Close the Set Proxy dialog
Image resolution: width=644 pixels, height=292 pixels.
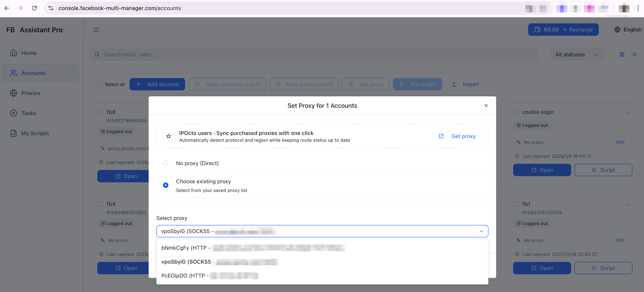(486, 106)
